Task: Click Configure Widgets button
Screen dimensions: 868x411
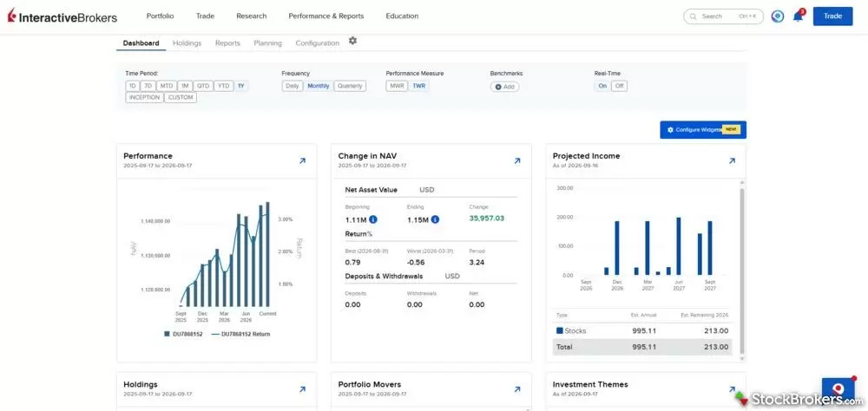Action: tap(703, 129)
